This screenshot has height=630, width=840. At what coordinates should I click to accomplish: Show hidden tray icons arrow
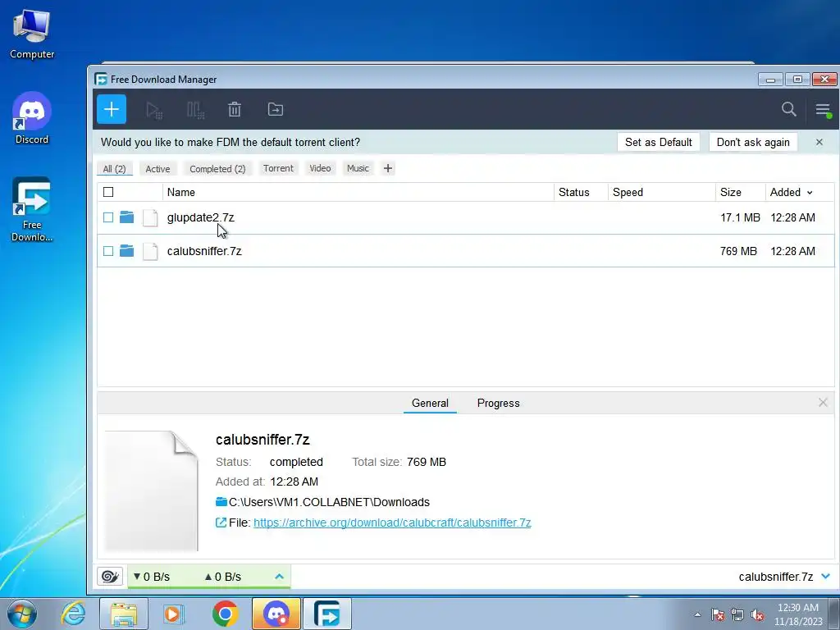click(697, 614)
